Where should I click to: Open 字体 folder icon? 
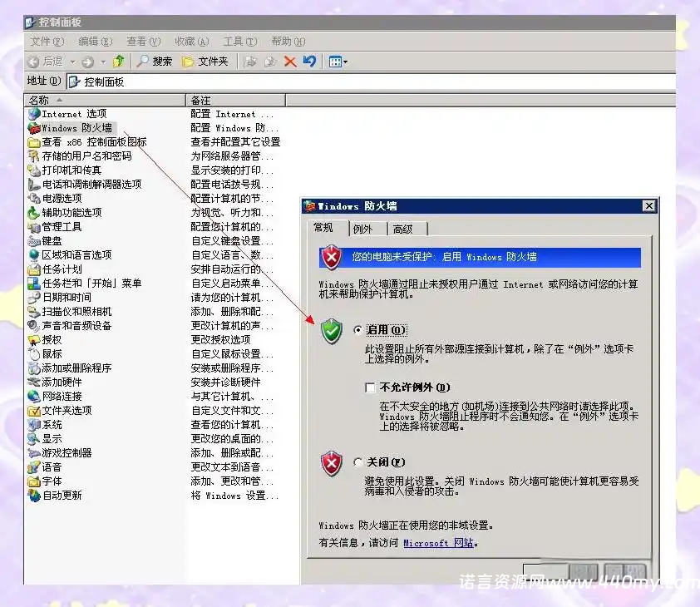34,481
